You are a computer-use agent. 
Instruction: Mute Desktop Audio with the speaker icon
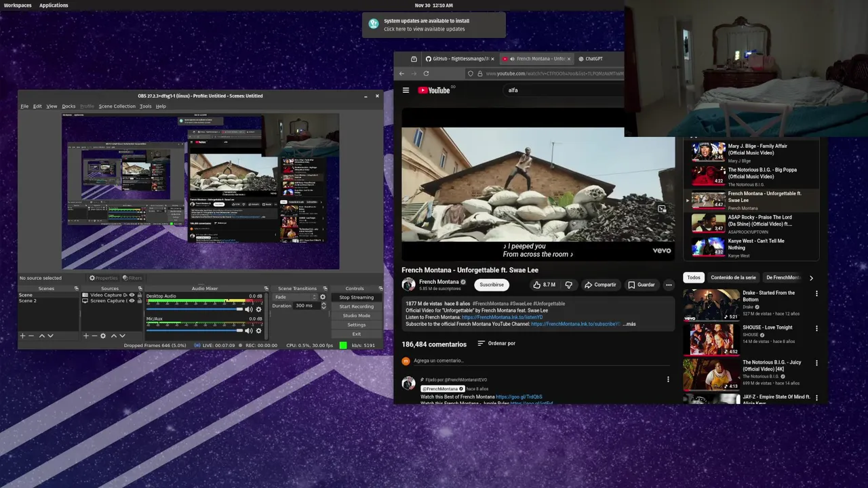pyautogui.click(x=248, y=309)
